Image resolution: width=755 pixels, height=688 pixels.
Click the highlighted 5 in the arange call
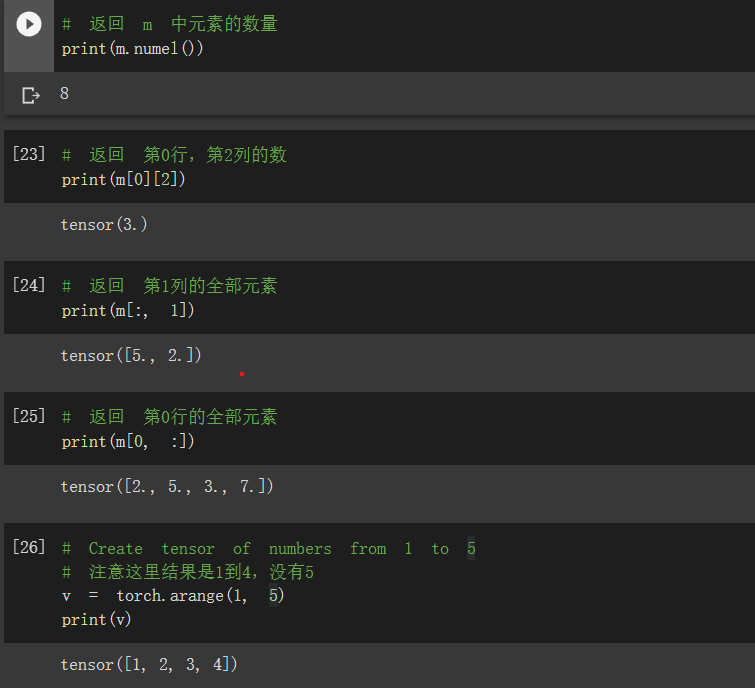pos(273,596)
